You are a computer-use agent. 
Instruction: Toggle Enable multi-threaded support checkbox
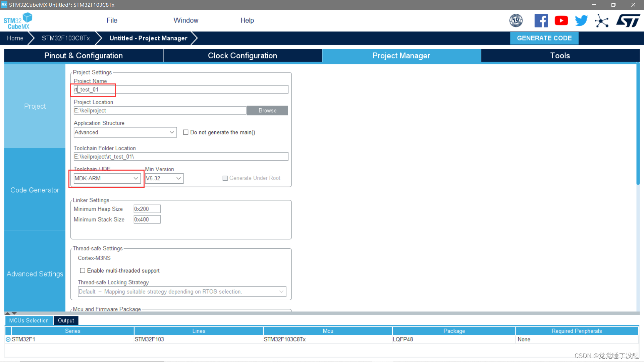tap(82, 270)
